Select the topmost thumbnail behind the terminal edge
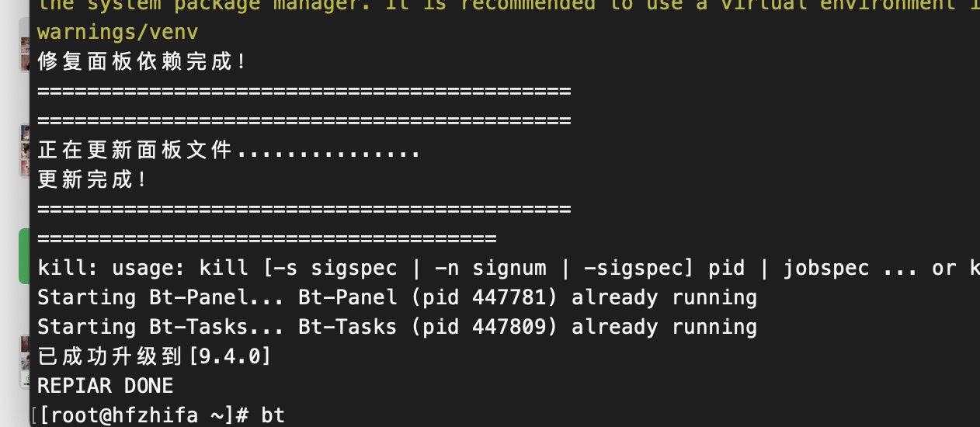 pyautogui.click(x=24, y=53)
